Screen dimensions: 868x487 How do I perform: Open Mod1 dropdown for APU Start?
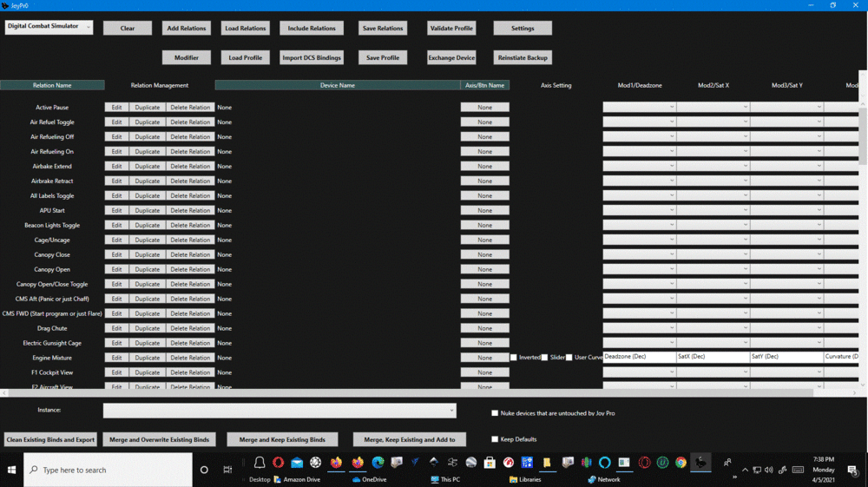[x=640, y=210]
